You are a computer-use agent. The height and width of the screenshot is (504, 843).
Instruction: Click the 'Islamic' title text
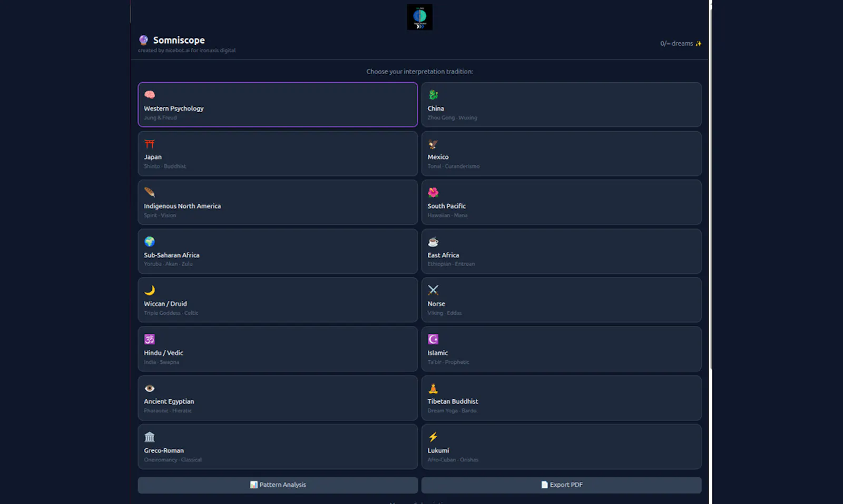(x=438, y=353)
